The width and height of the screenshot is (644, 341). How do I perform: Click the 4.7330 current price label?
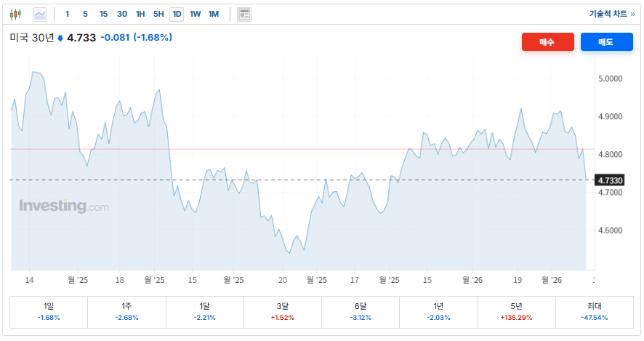tap(609, 180)
